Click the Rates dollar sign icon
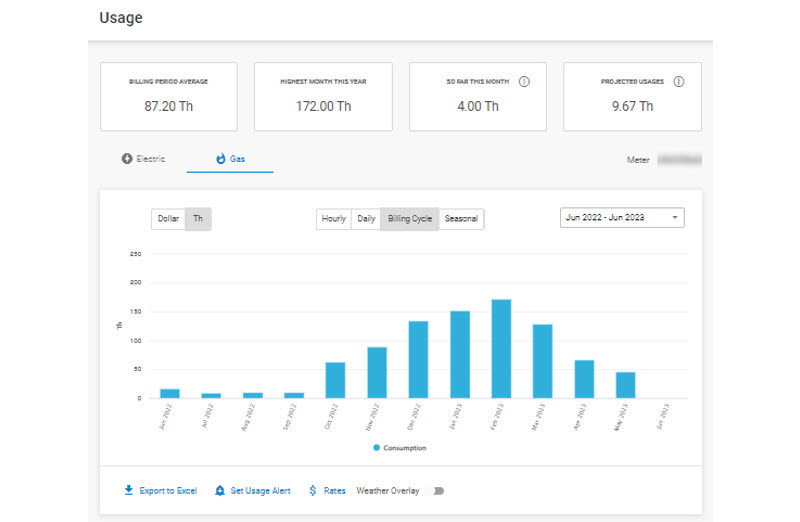Screen dimensions: 800x522 pos(313,491)
